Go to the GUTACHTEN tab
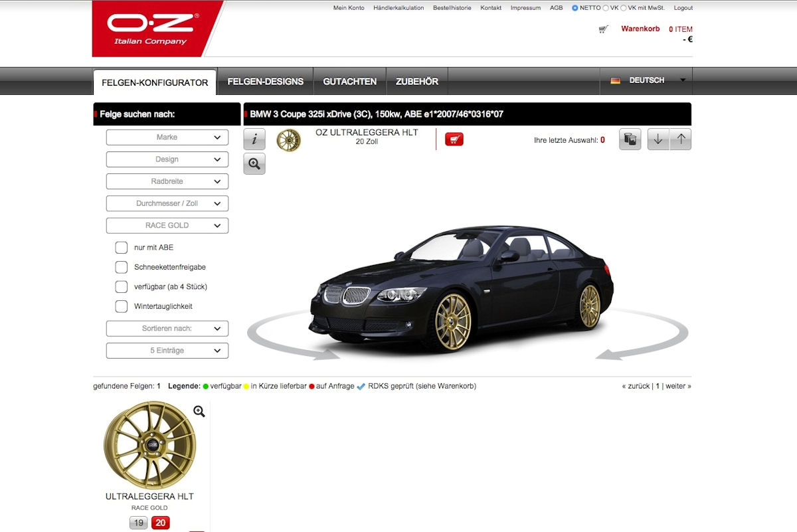This screenshot has height=532, width=797. tap(350, 82)
